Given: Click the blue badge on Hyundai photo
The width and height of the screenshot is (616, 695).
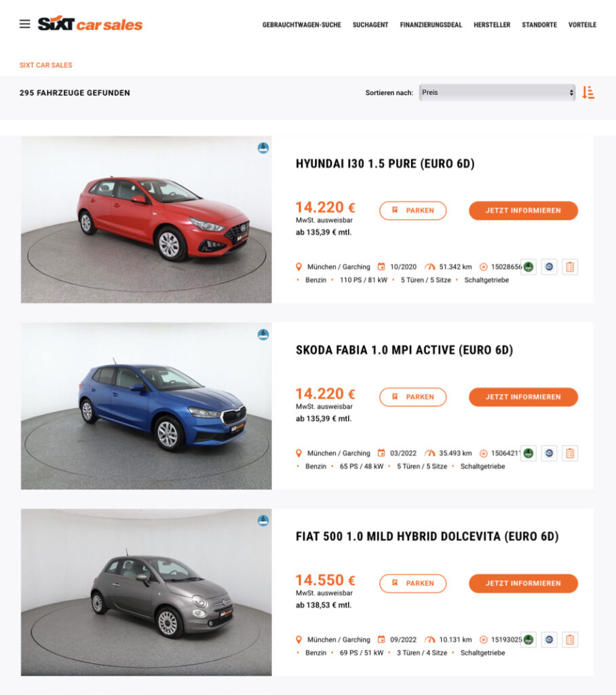Looking at the screenshot, I should click(x=263, y=148).
